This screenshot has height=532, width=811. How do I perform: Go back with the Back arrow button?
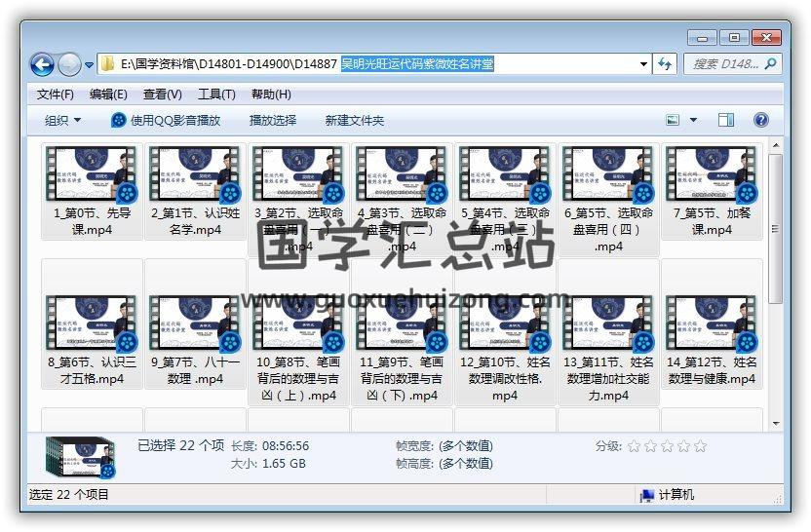pos(43,64)
